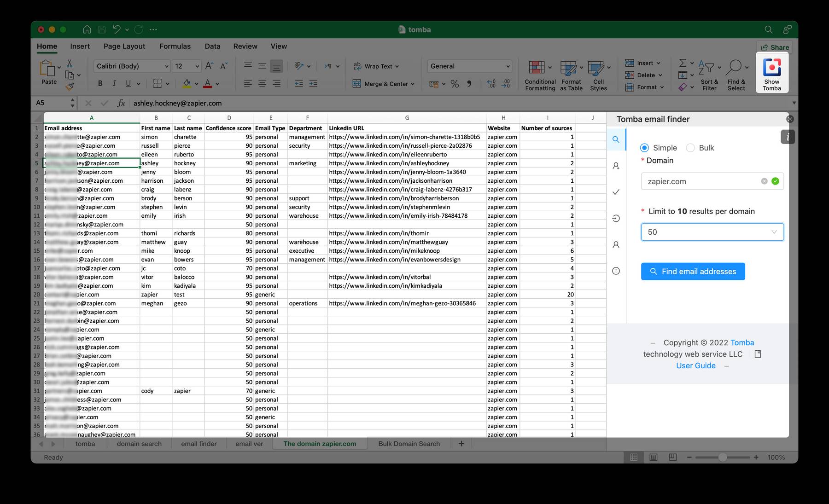Open the User Guide link
The height and width of the screenshot is (504, 829).
695,365
